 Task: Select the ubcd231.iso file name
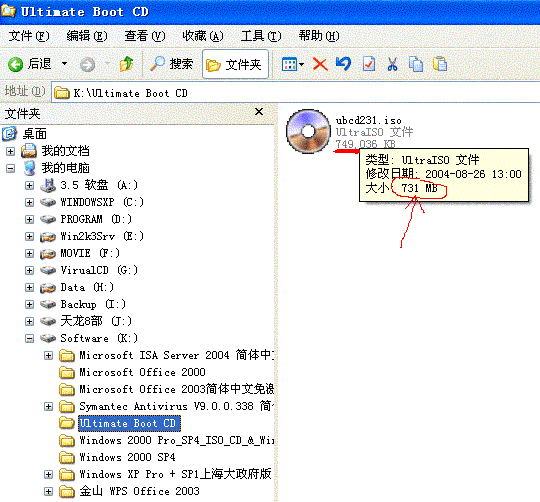pyautogui.click(x=368, y=121)
